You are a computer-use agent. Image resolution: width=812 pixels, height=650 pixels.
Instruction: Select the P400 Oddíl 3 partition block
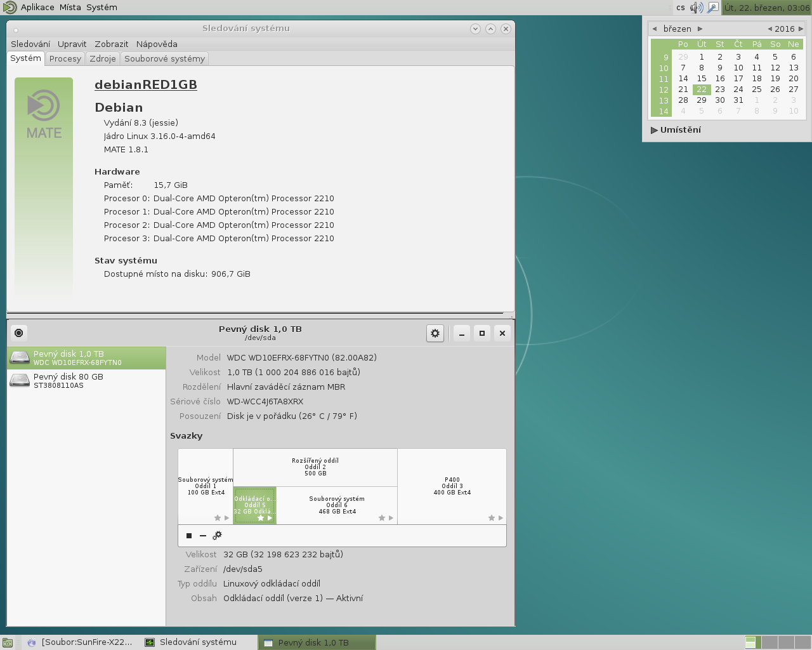point(452,486)
